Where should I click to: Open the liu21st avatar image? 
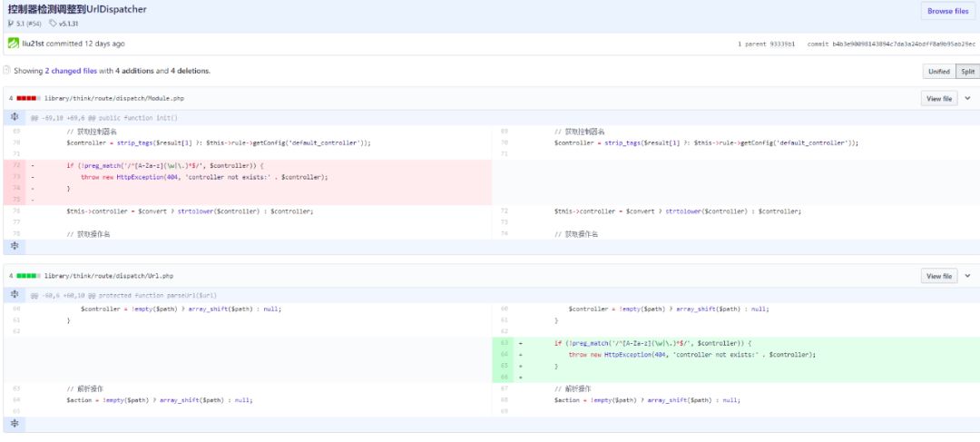pos(13,44)
